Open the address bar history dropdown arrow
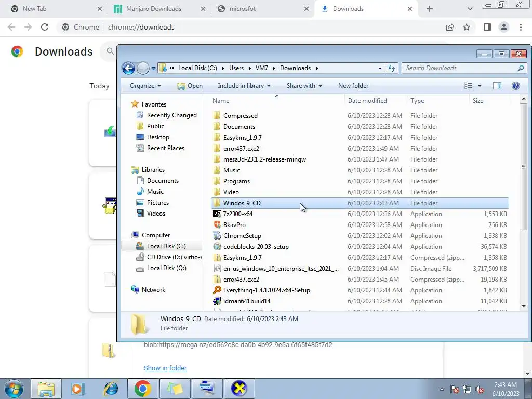The height and width of the screenshot is (399, 532). (380, 68)
